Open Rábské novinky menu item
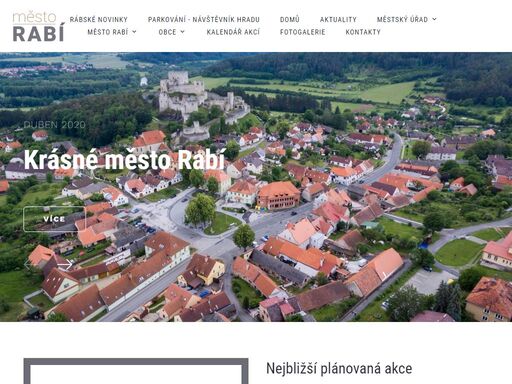The image size is (512, 384). pyautogui.click(x=99, y=19)
